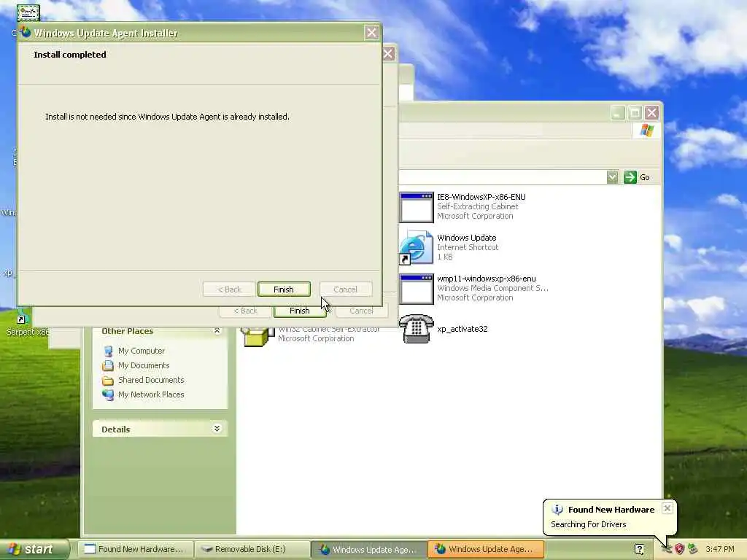The width and height of the screenshot is (747, 560).
Task: Click the Windows flag logo in Explorer
Action: [647, 130]
